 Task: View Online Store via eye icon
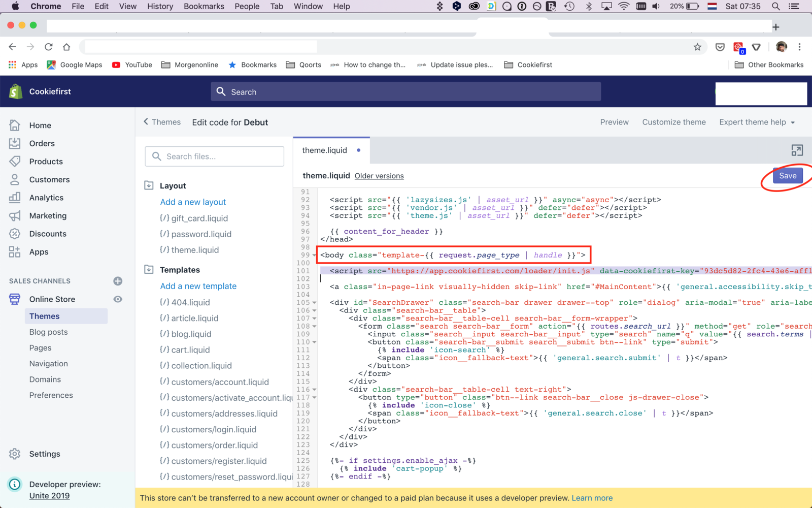(118, 299)
